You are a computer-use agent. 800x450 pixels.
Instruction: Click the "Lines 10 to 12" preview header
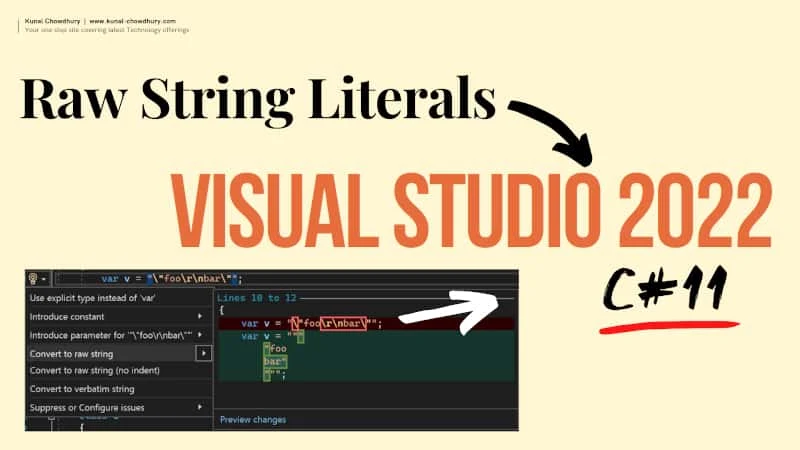tap(257, 298)
